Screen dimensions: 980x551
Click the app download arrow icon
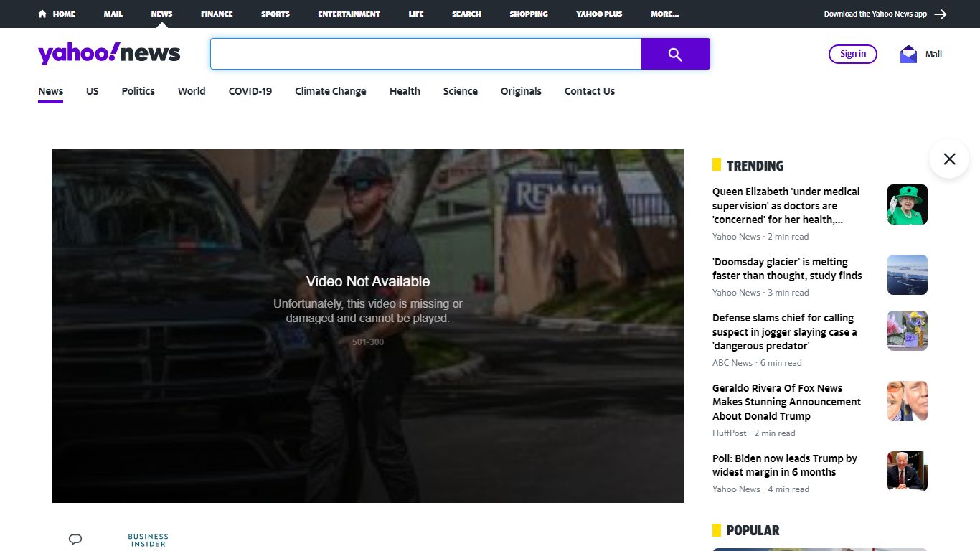[941, 14]
